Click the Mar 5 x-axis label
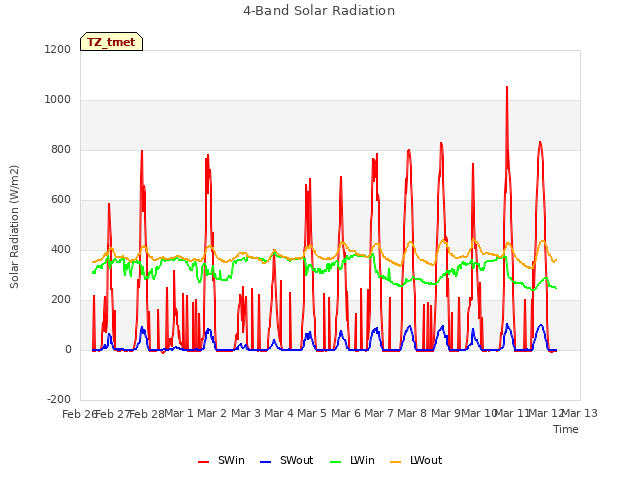The width and height of the screenshot is (640, 480). (x=312, y=413)
